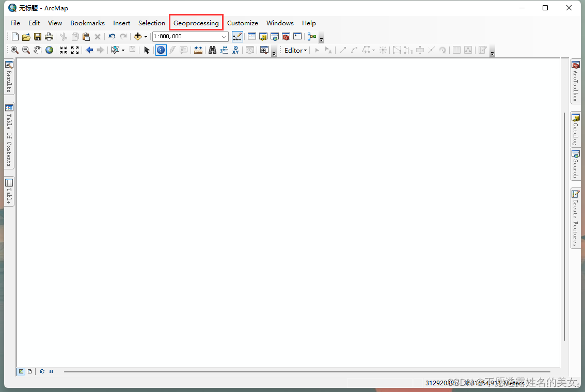Click Fixed Zoom Out icon

(x=75, y=50)
